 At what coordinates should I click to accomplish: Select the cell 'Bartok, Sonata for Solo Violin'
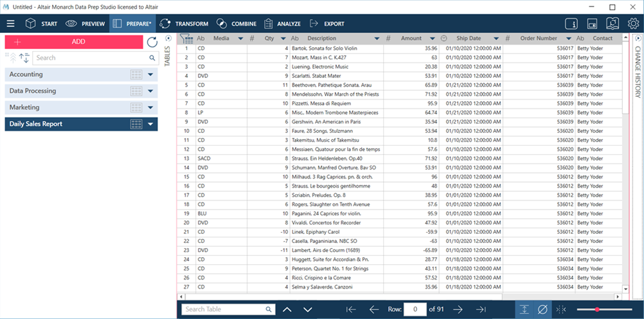click(x=337, y=48)
